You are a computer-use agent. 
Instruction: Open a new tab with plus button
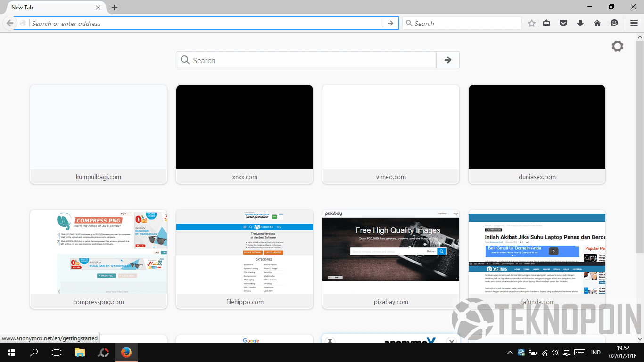(x=115, y=8)
